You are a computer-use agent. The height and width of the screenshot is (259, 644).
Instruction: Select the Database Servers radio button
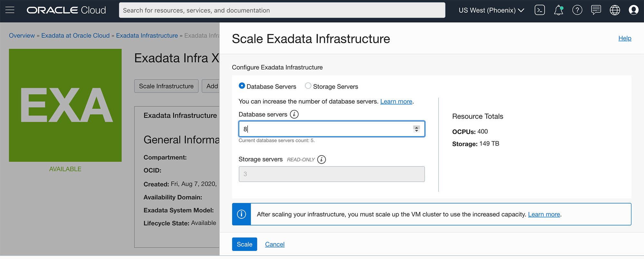242,86
